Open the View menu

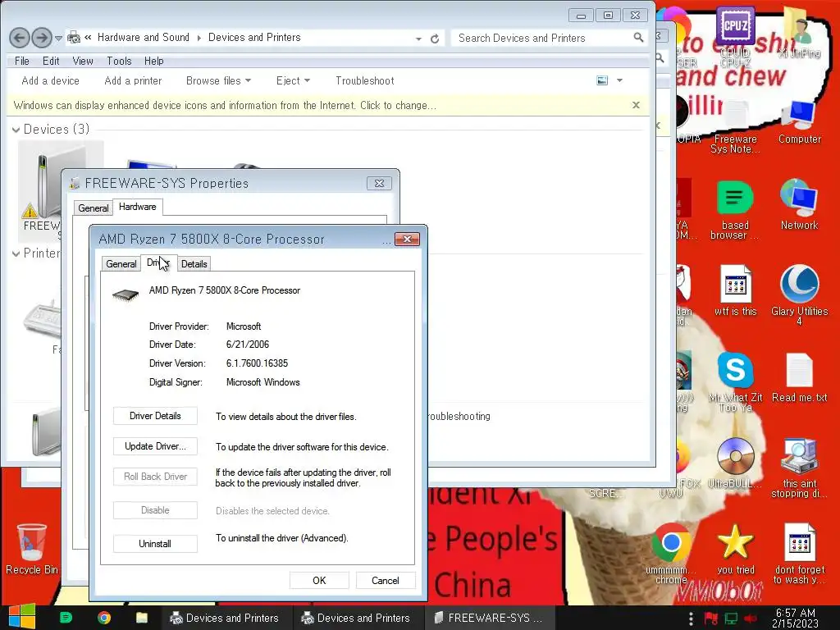click(x=83, y=61)
